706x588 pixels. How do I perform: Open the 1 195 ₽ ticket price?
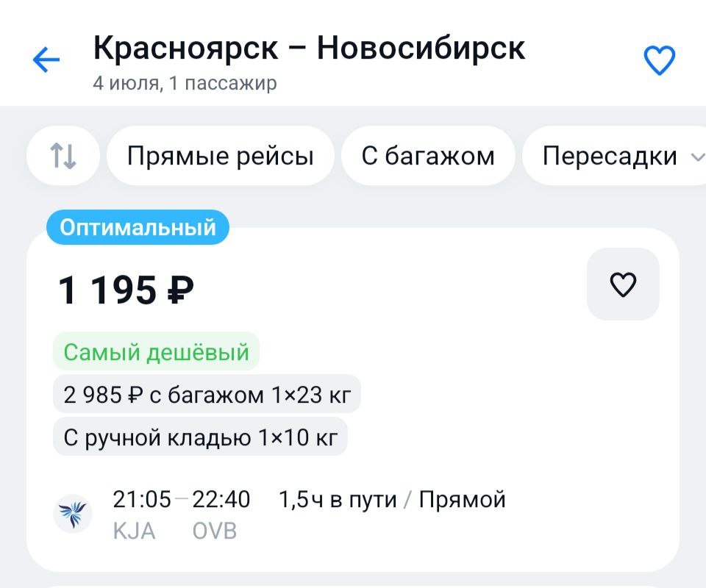[126, 290]
